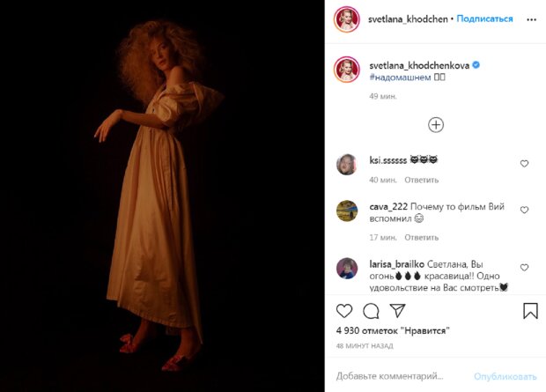
Task: Like the post with the heart icon
Action: coord(344,311)
